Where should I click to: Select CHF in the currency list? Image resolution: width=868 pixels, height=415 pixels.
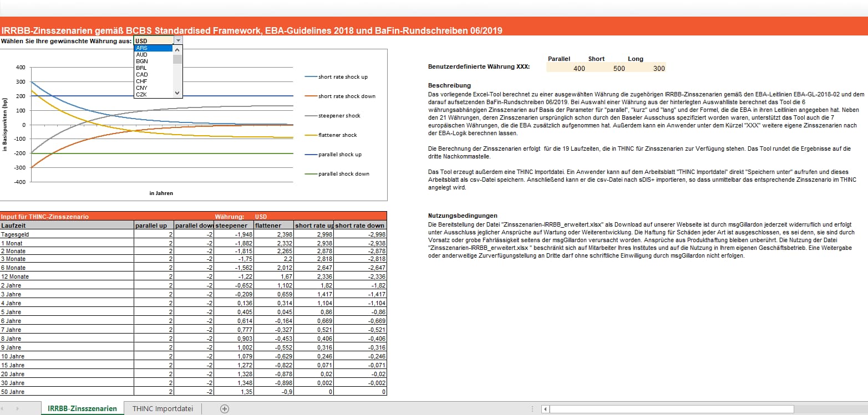pos(153,81)
